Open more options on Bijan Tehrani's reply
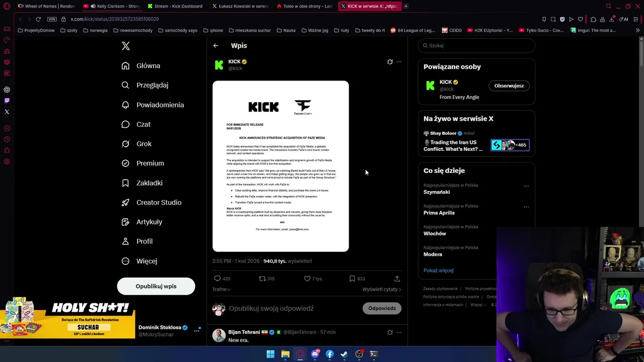This screenshot has width=644, height=362. [x=399, y=332]
